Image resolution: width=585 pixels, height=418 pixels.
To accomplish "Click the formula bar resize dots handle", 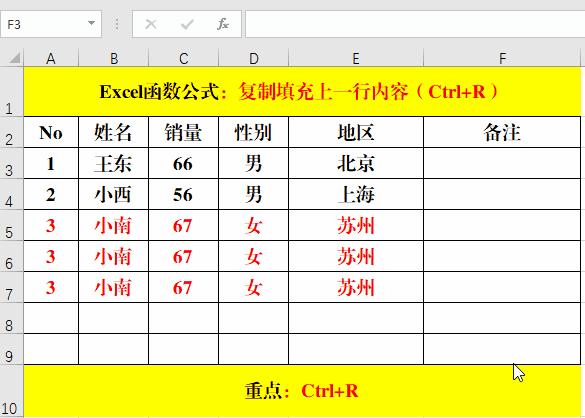I will 117,24.
